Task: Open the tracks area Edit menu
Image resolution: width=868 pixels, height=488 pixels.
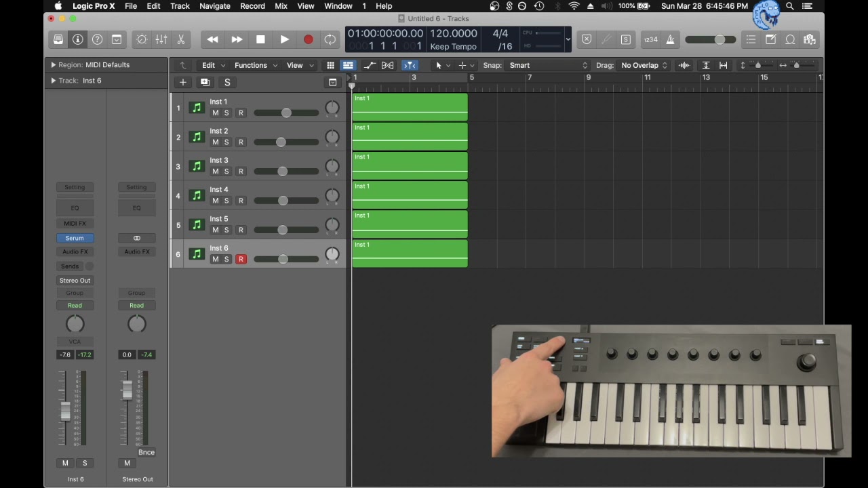Action: (213, 65)
